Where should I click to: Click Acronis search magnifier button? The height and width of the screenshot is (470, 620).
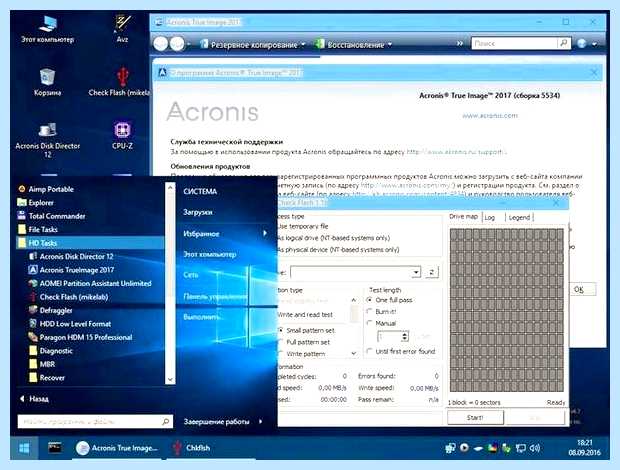click(x=564, y=43)
